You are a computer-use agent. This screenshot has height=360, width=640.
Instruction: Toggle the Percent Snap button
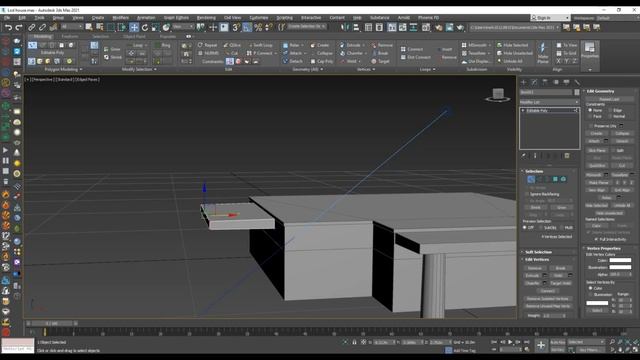point(258,27)
